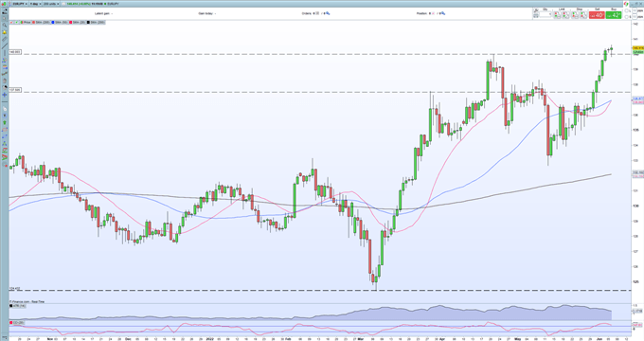This screenshot has width=644, height=341.
Task: Select the magnifier zoom tool
Action: pyautogui.click(x=5, y=26)
